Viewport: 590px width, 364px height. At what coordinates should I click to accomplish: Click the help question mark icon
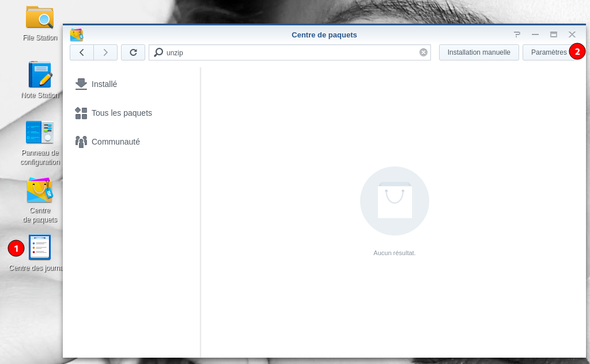(x=517, y=35)
